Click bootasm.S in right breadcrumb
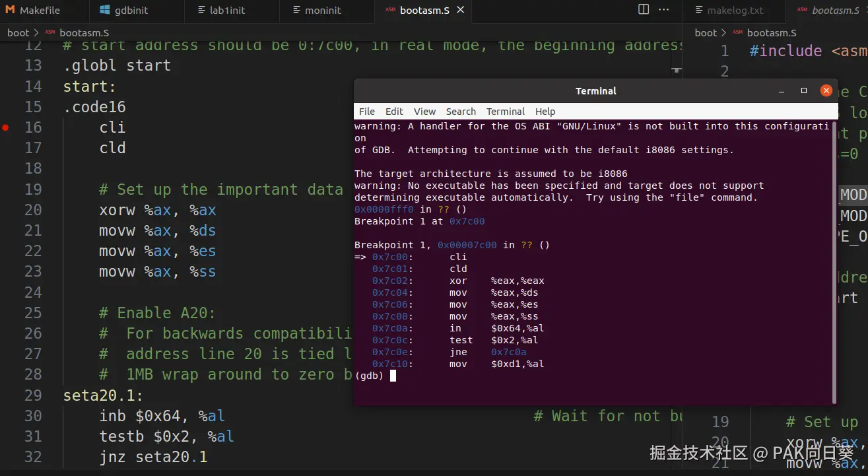The height and width of the screenshot is (476, 868). pyautogui.click(x=772, y=32)
